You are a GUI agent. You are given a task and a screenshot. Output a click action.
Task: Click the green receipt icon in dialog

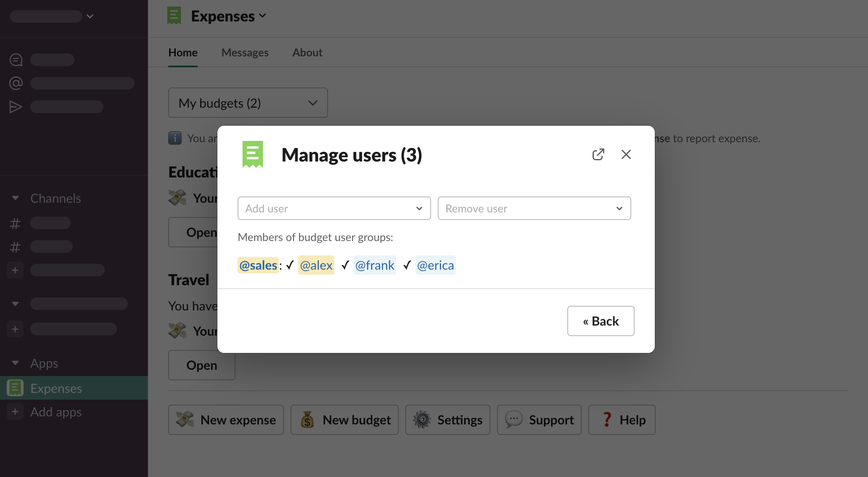(x=252, y=154)
